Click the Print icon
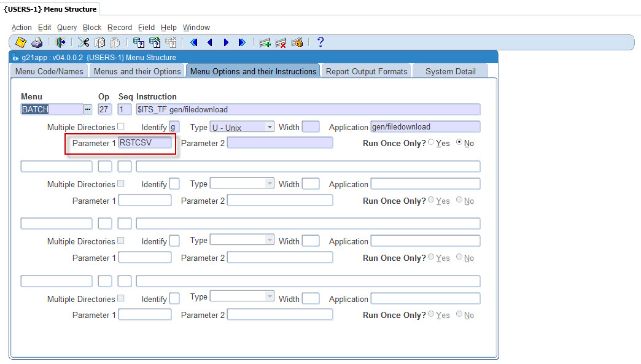 37,42
